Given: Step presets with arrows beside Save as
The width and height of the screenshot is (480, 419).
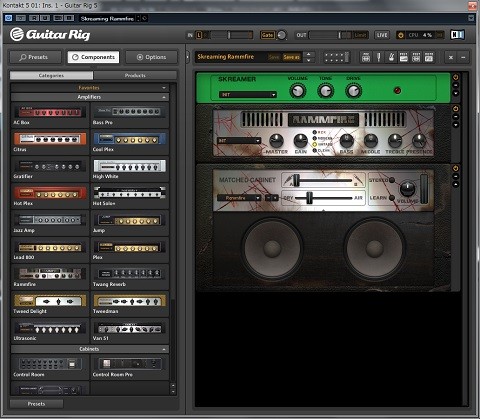Looking at the screenshot, I should pyautogui.click(x=309, y=57).
